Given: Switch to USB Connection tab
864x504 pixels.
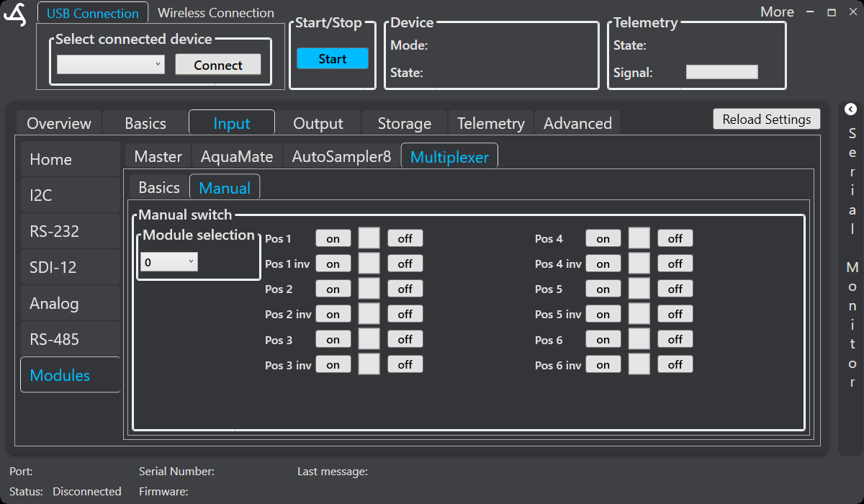Looking at the screenshot, I should (93, 13).
